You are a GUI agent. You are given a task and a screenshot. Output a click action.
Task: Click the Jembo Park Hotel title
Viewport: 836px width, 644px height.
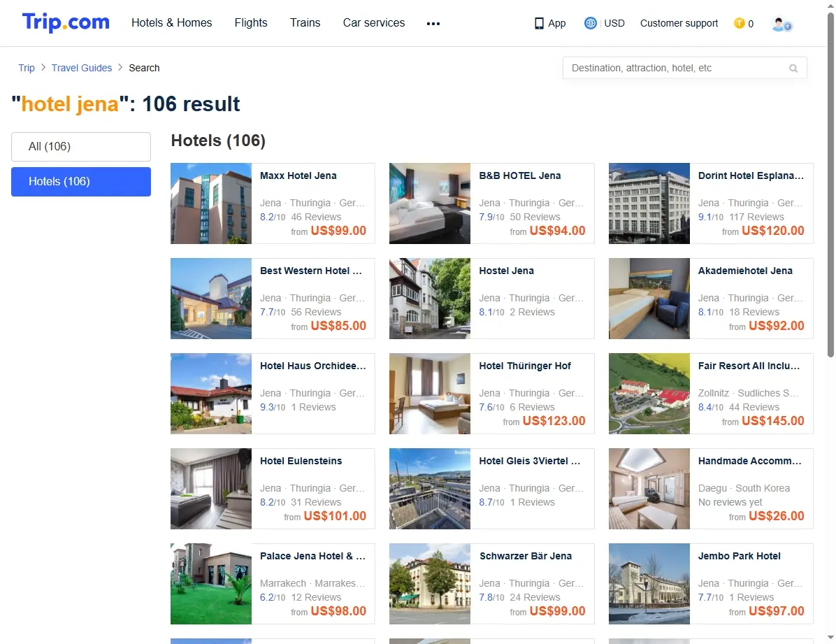(x=740, y=556)
